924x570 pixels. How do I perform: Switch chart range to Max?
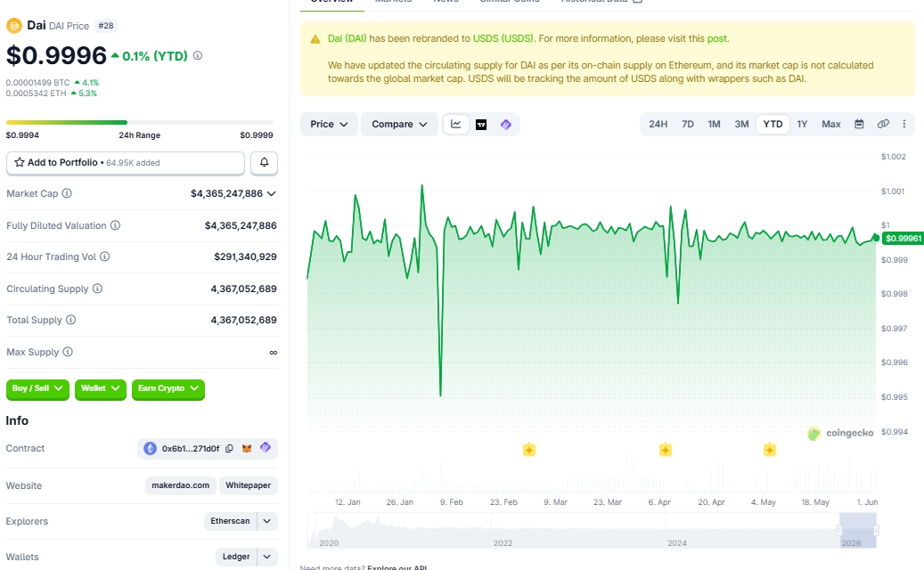pyautogui.click(x=831, y=125)
